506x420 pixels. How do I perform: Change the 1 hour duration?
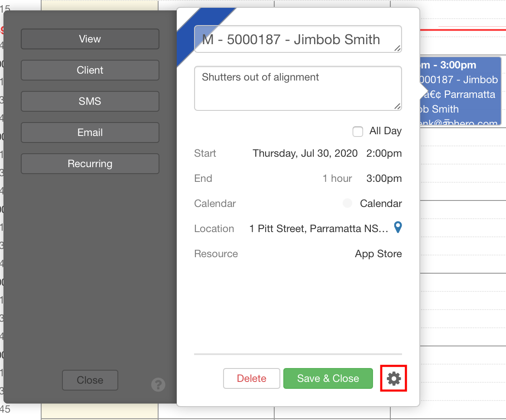click(x=337, y=178)
